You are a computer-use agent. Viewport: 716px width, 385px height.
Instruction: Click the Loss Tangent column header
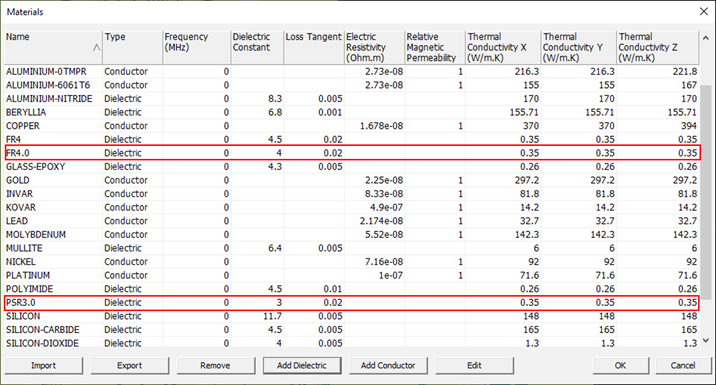[314, 47]
